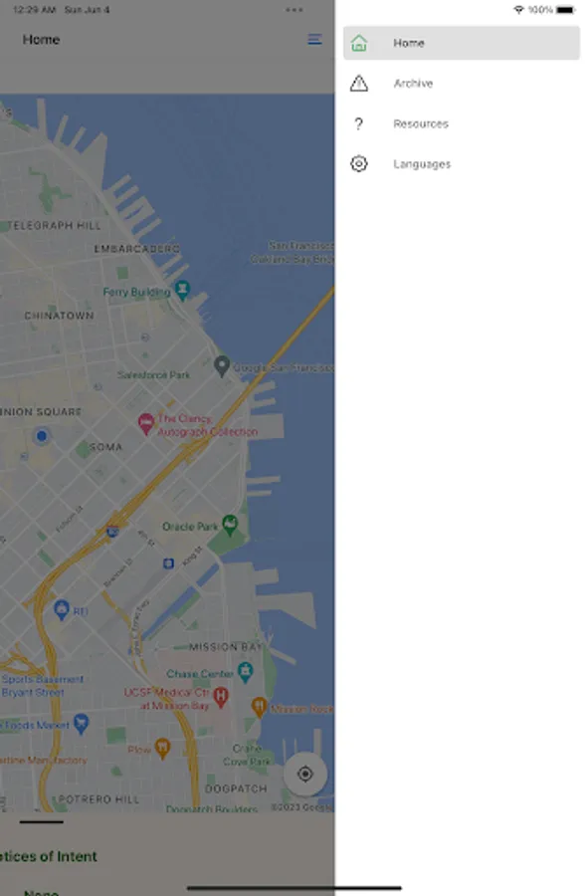Tap the blue current location dot
The image size is (588, 896).
(41, 436)
